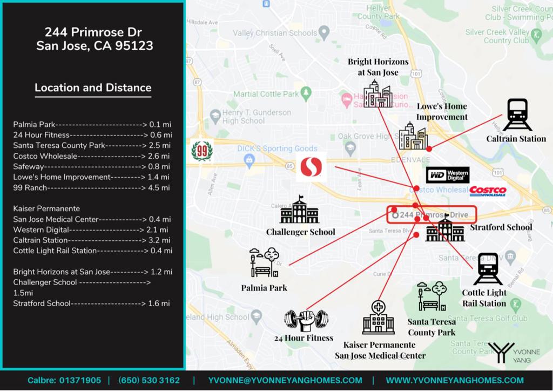Viewport: 553px width, 392px height.
Task: Select the 99 Ranch logo icon
Action: click(202, 150)
